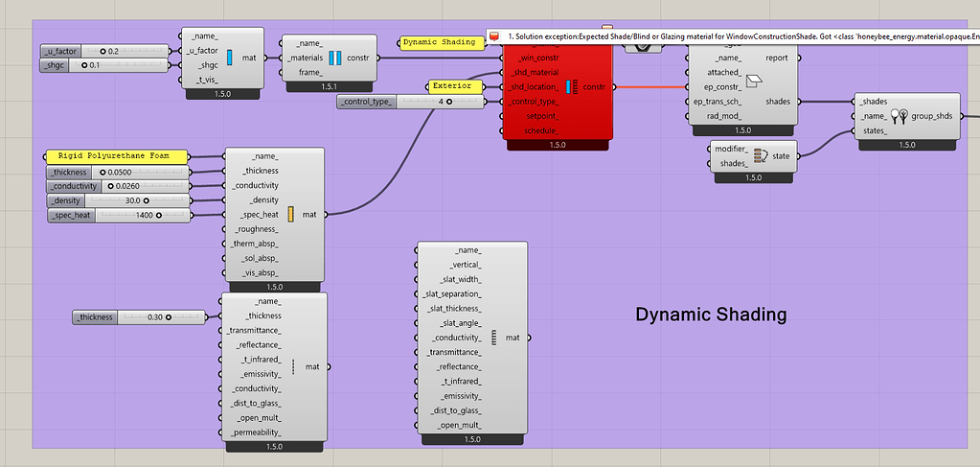The width and height of the screenshot is (980, 467).
Task: Click the state component icon
Action: tap(759, 156)
